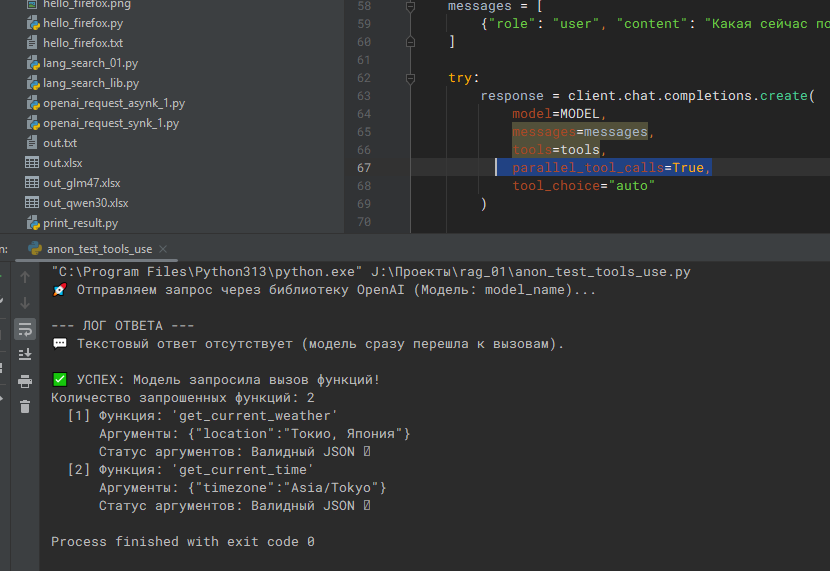Image resolution: width=830 pixels, height=571 pixels.
Task: Clear console with the trash icon
Action: (25, 405)
